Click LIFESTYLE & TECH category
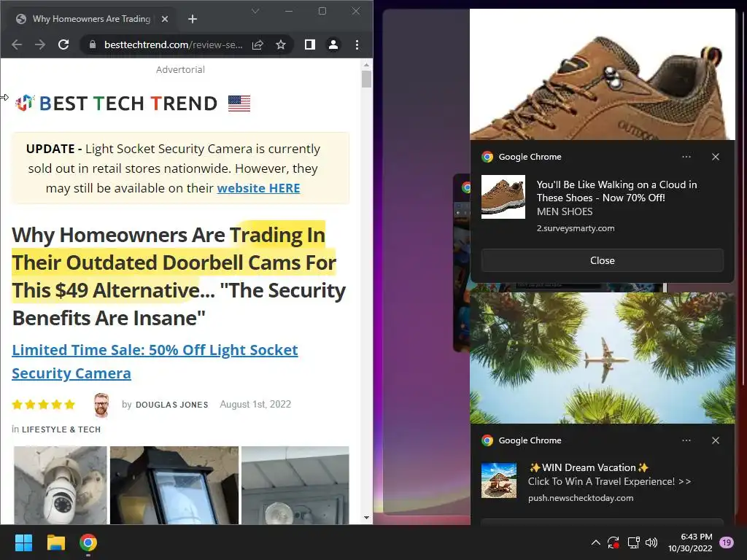This screenshot has width=747, height=560. [x=61, y=429]
